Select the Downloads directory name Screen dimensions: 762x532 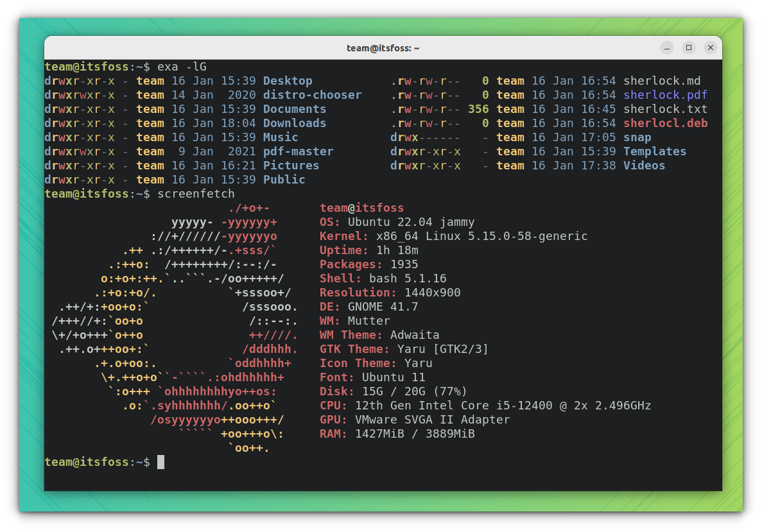click(294, 123)
